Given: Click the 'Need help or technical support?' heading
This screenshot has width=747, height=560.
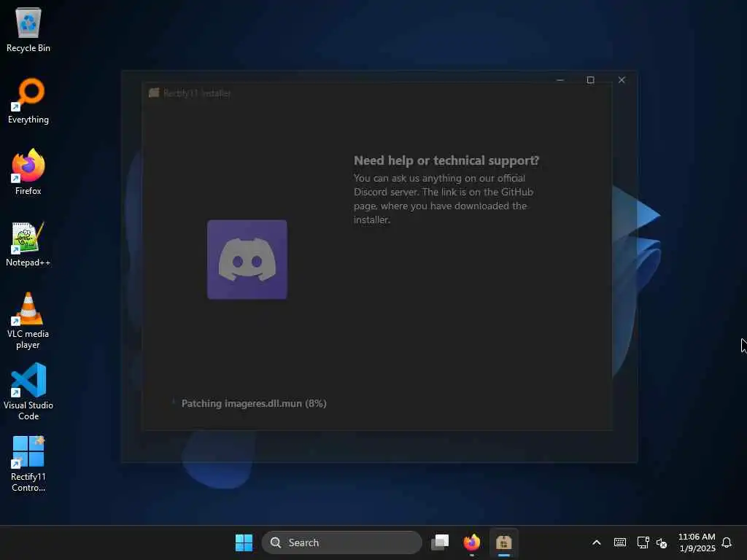Looking at the screenshot, I should pos(446,160).
